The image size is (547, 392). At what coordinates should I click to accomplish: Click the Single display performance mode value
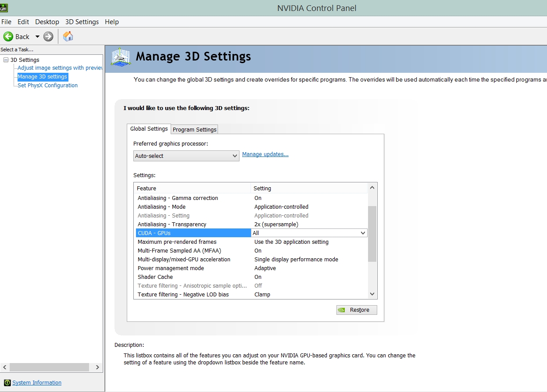tap(296, 260)
